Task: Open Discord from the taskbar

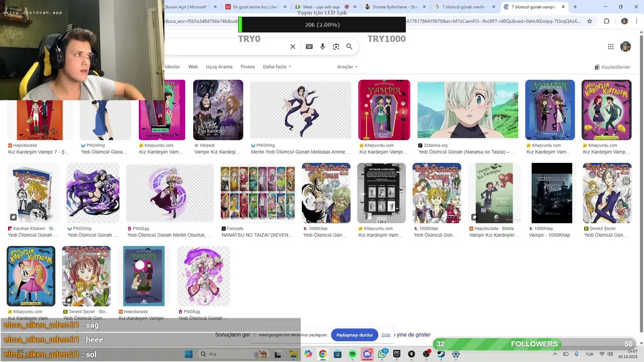Action: (x=367, y=354)
